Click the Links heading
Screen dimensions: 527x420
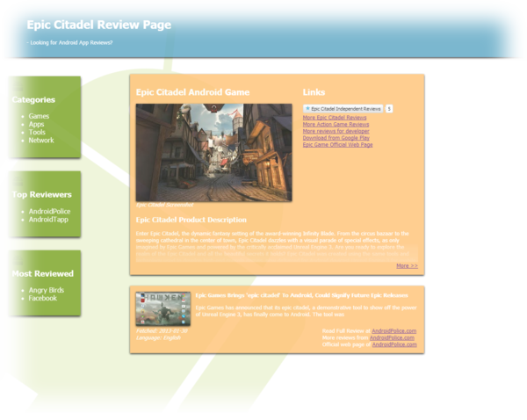(x=314, y=92)
